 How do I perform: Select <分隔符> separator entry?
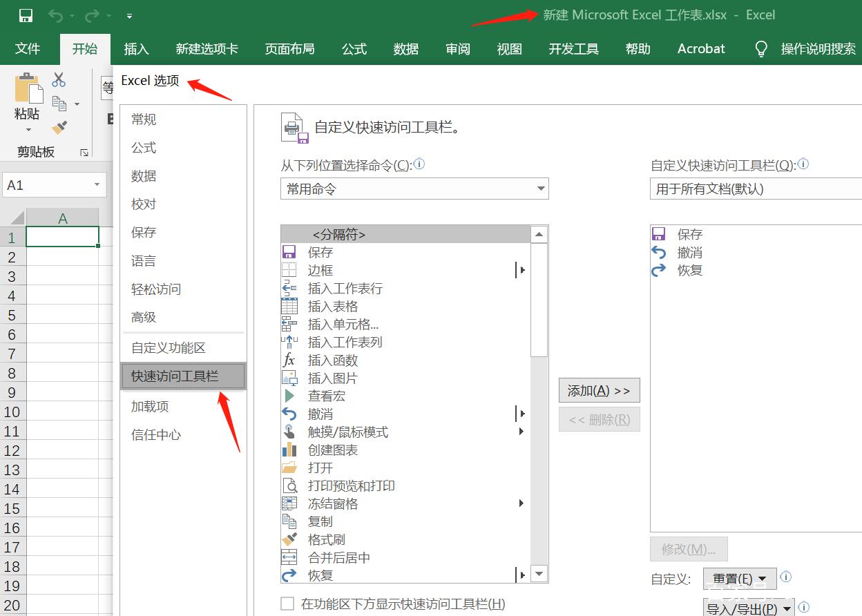click(405, 235)
